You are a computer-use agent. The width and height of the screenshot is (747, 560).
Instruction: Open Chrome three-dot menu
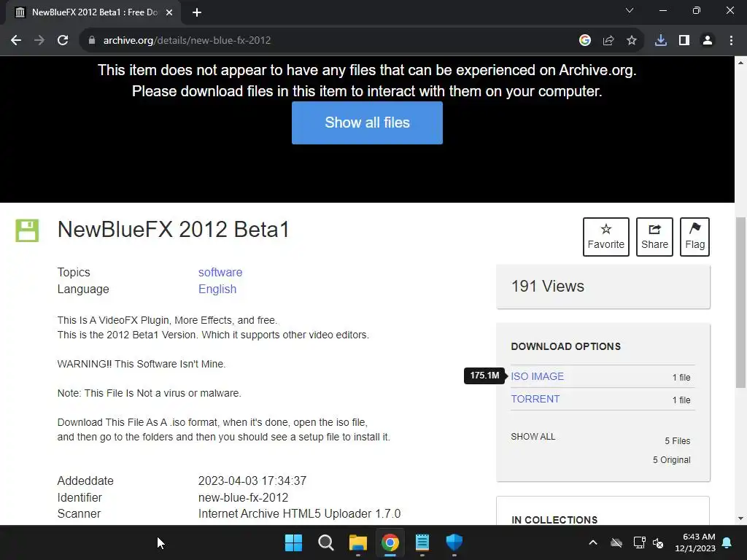pos(731,41)
